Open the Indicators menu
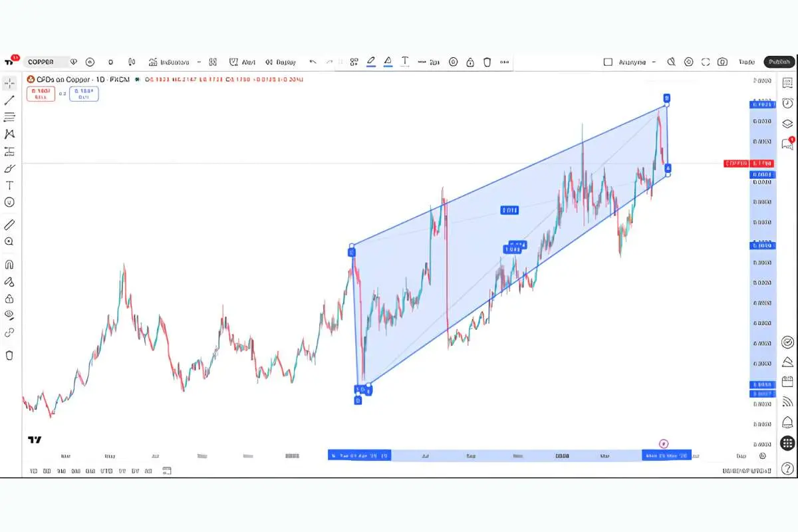The image size is (798, 532). click(169, 62)
